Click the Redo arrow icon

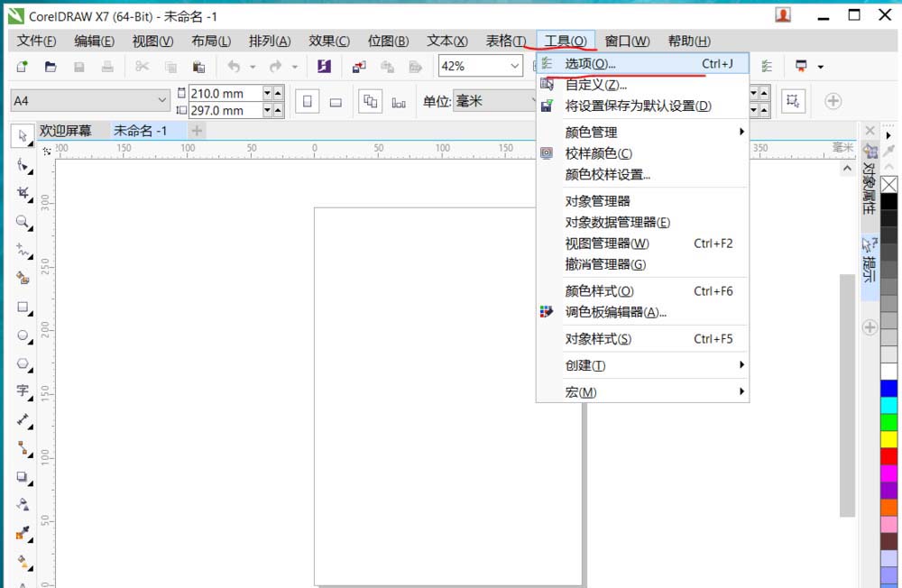tap(276, 66)
